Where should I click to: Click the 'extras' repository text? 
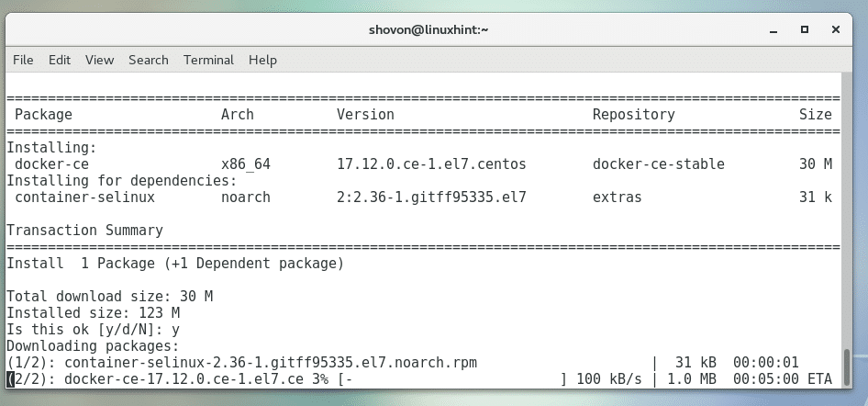click(618, 197)
